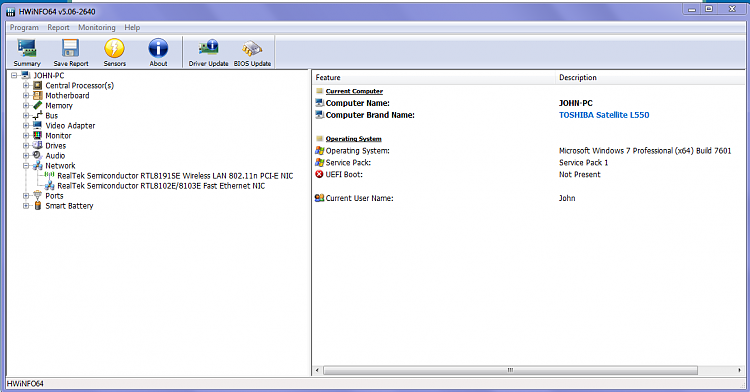Click the RTL8102E/8103E Ethernet adapter icon

(50, 186)
